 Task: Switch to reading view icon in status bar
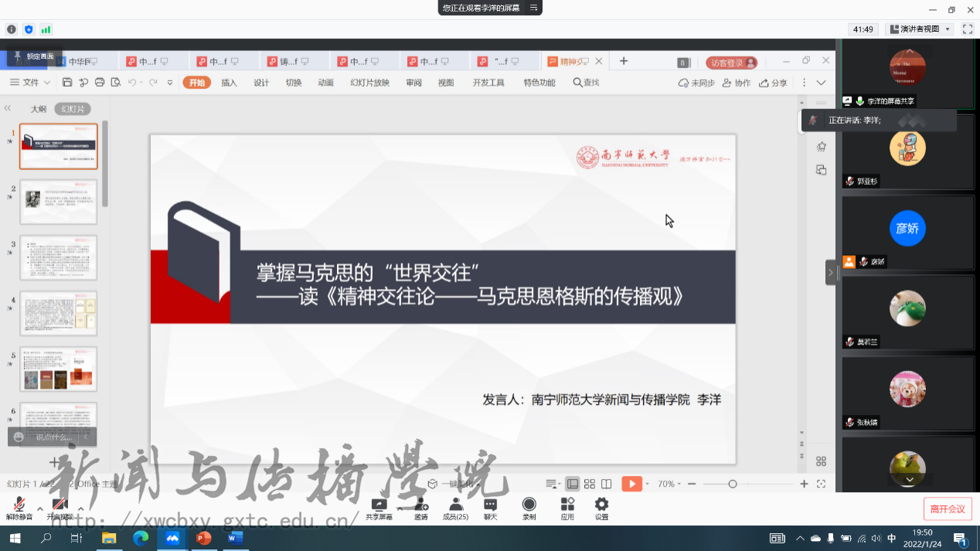pyautogui.click(x=607, y=484)
